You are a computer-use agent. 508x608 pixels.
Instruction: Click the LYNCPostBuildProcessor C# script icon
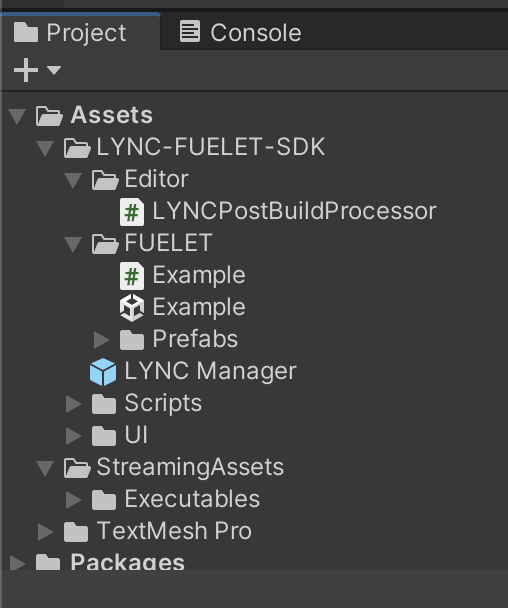(132, 212)
